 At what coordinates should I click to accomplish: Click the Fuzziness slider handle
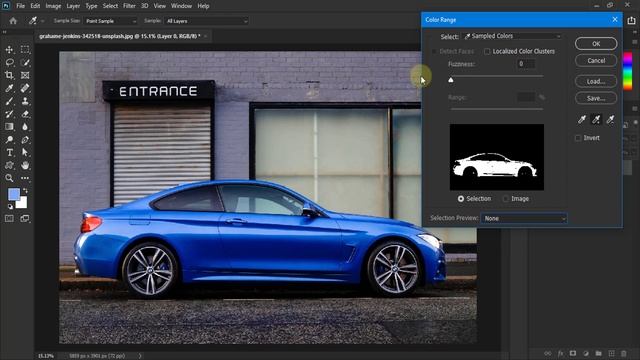451,80
